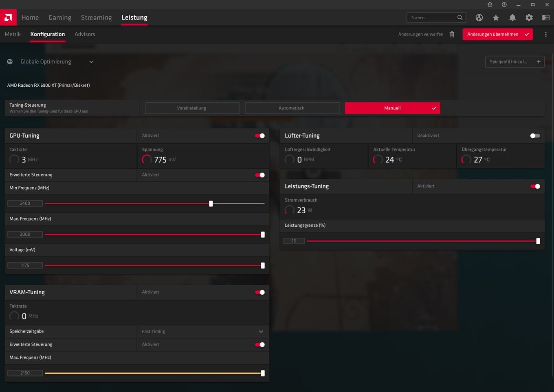
Task: Select Manuell tuning mode
Action: coord(392,108)
